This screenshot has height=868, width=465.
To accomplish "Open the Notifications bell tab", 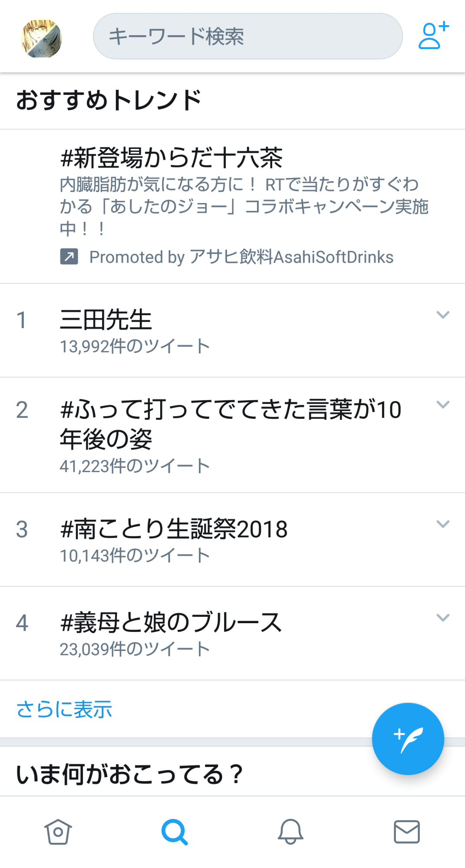I will point(290,832).
